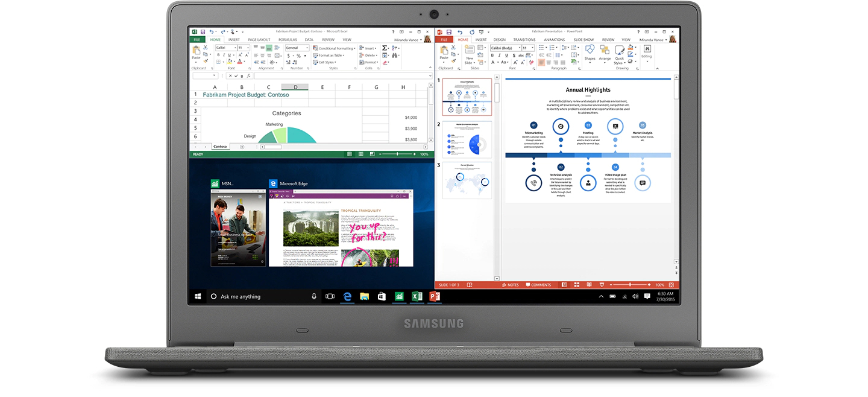Screen dimensions: 868x397
Task: Expand the Conditional Formatting dropdown
Action: [x=335, y=48]
